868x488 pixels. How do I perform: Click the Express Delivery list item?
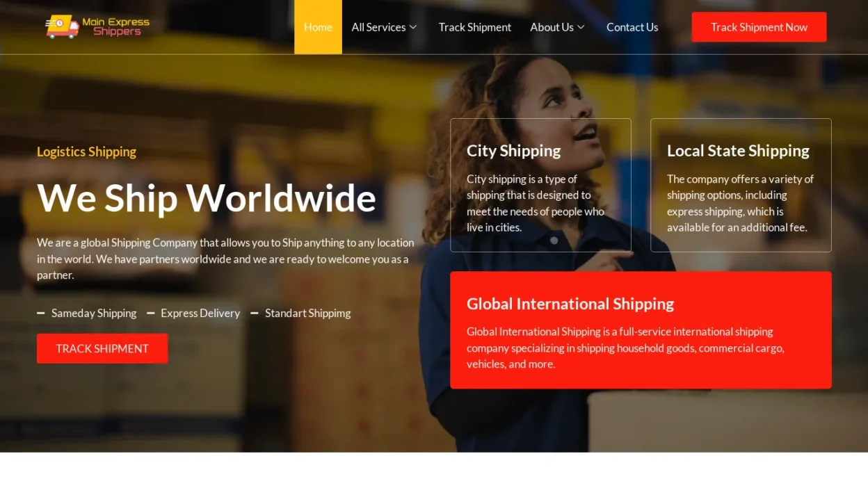[x=200, y=314]
